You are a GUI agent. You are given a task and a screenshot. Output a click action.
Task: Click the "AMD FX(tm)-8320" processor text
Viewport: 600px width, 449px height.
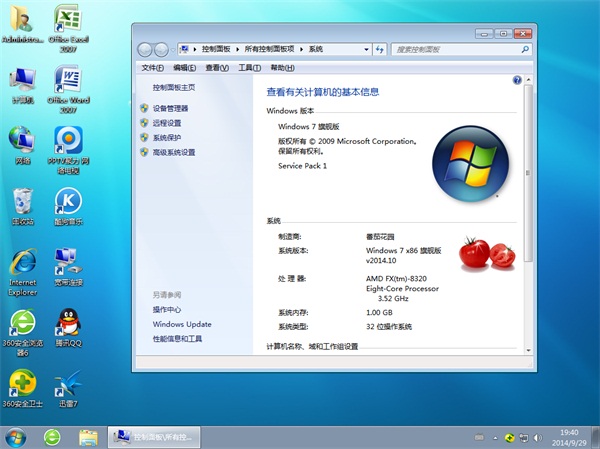click(x=396, y=278)
